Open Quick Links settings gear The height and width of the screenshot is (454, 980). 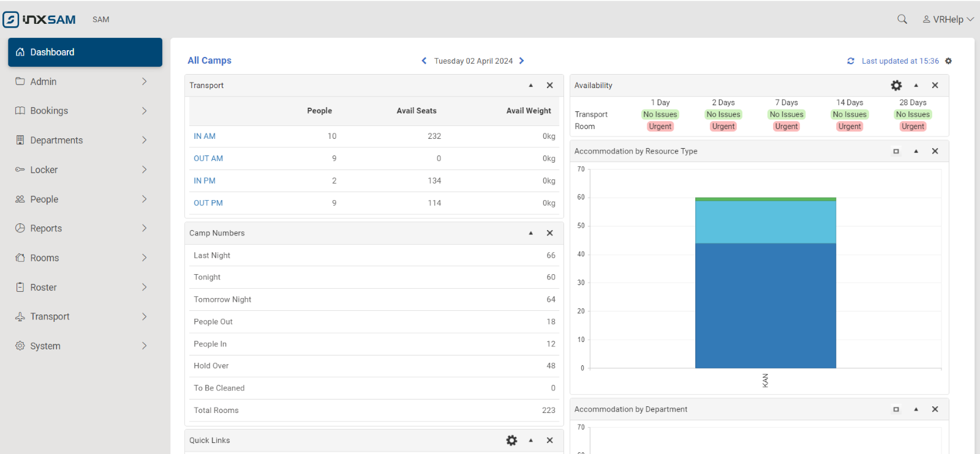[512, 441]
